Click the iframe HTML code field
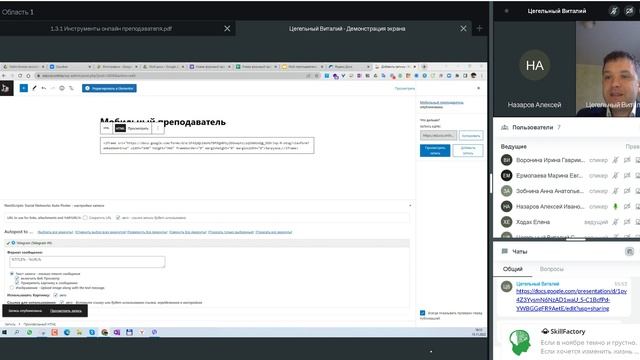640x360 pixels. (207, 145)
